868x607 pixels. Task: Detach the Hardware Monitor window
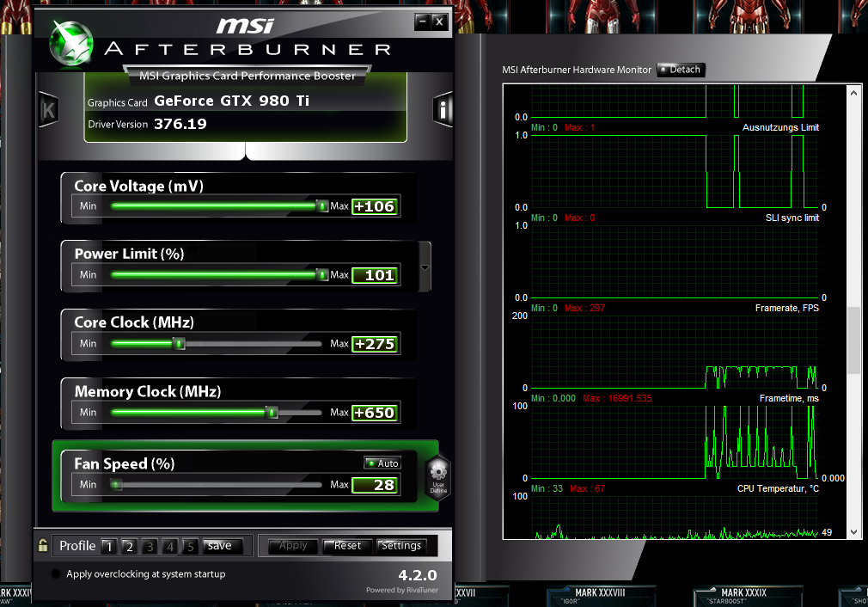681,70
